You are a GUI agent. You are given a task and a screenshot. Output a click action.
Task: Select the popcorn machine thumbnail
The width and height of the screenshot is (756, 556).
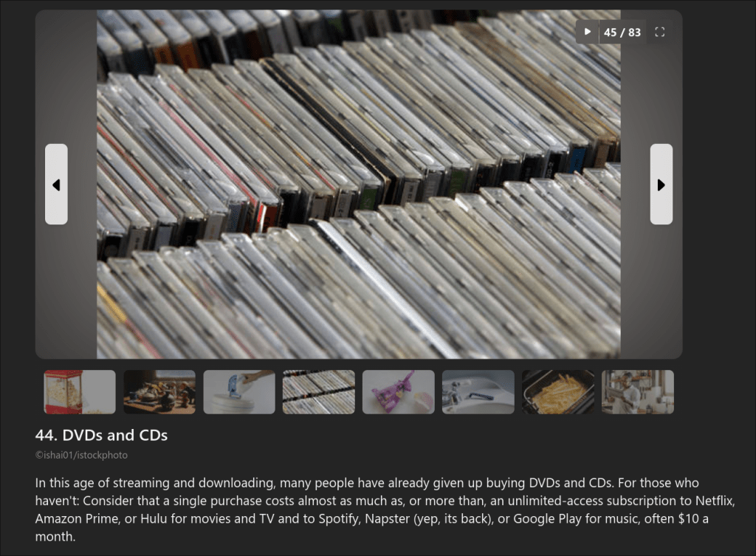click(x=80, y=392)
